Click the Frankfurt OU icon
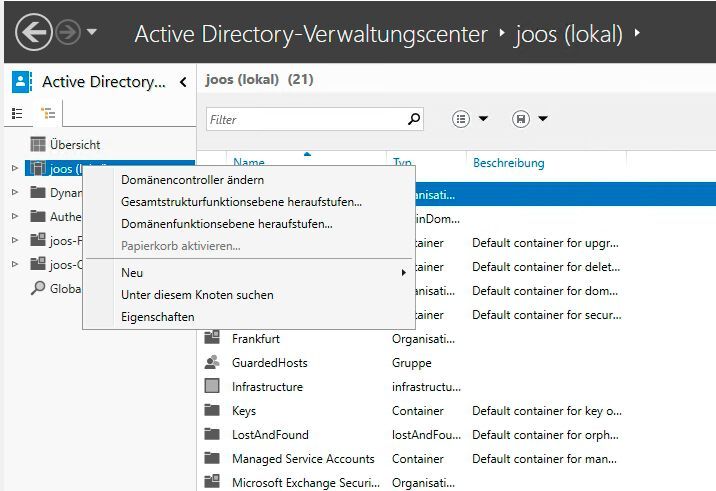Screen dimensions: 716x491 tap(212, 338)
